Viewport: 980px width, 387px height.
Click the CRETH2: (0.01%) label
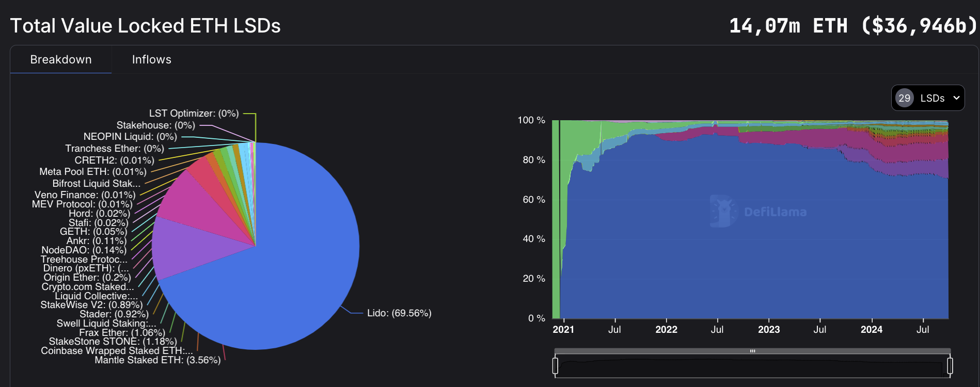click(114, 160)
